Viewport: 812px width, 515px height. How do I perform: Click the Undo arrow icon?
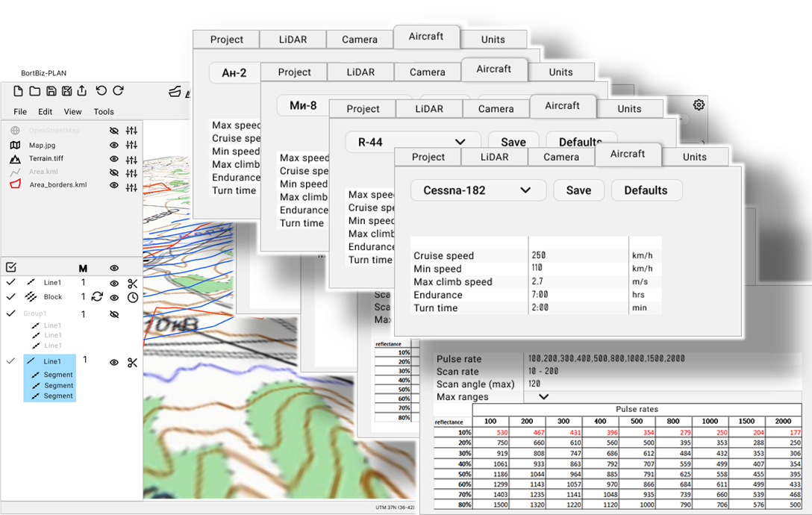point(101,91)
